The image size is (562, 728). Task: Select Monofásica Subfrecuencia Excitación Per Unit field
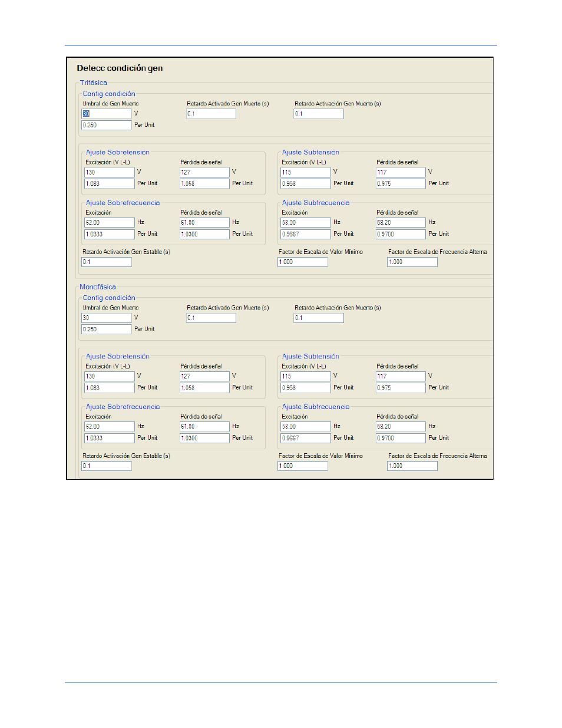coord(306,438)
